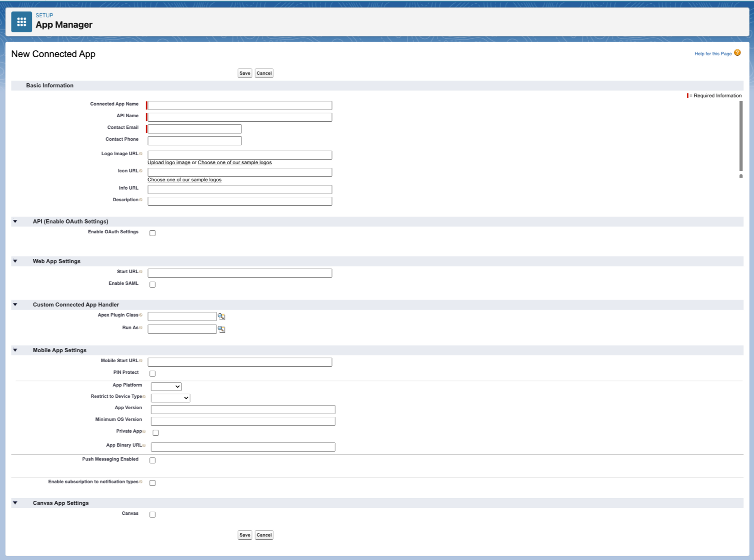This screenshot has height=560, width=754.
Task: Click the App Manager grid icon
Action: coord(21,22)
